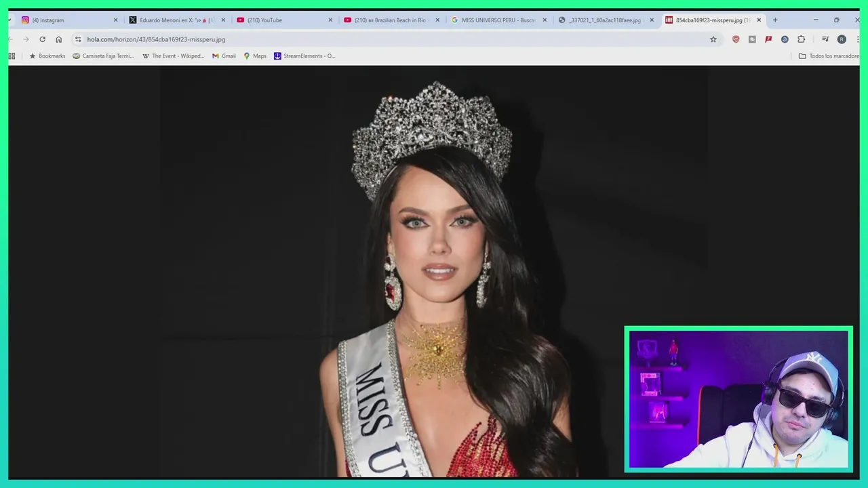Close the Instagram tab
Image resolution: width=868 pixels, height=488 pixels.
pos(115,20)
